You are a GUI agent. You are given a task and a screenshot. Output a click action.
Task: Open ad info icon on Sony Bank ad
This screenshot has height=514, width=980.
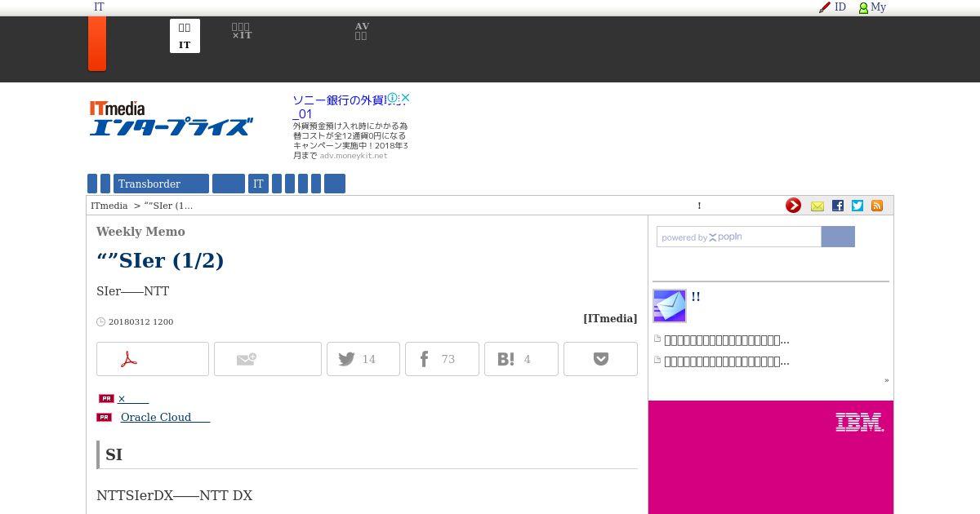[x=393, y=98]
